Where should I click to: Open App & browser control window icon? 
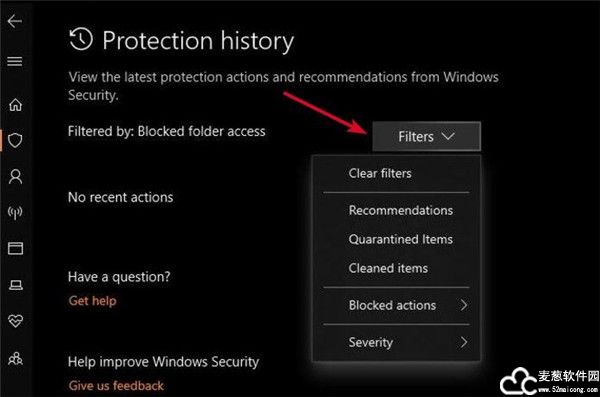15,248
